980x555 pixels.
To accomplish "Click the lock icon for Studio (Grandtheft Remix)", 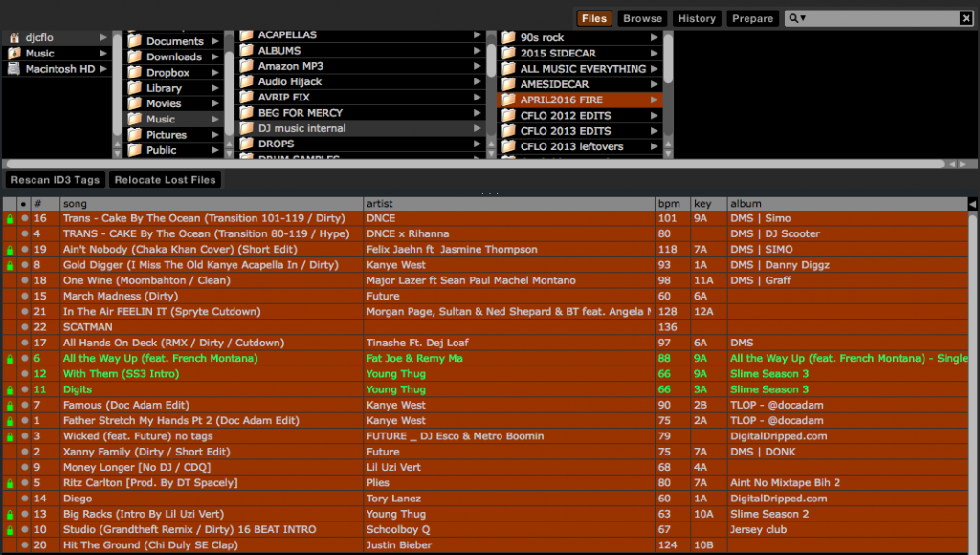I will pyautogui.click(x=10, y=530).
